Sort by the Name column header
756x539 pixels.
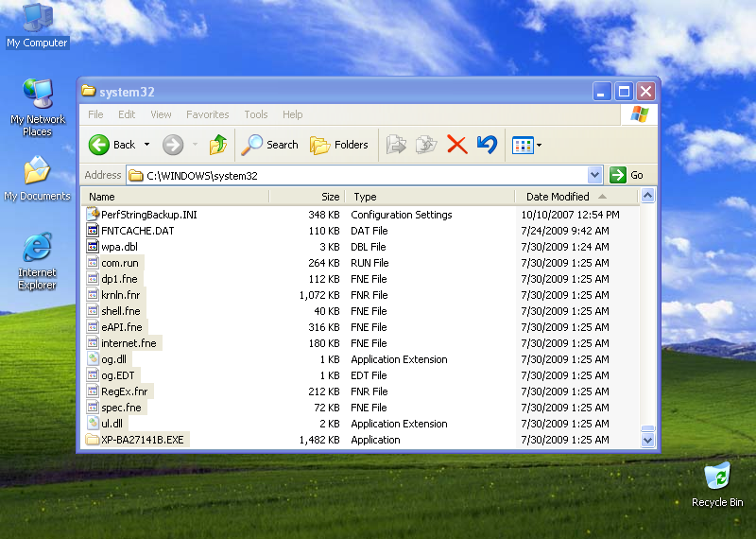pos(175,197)
